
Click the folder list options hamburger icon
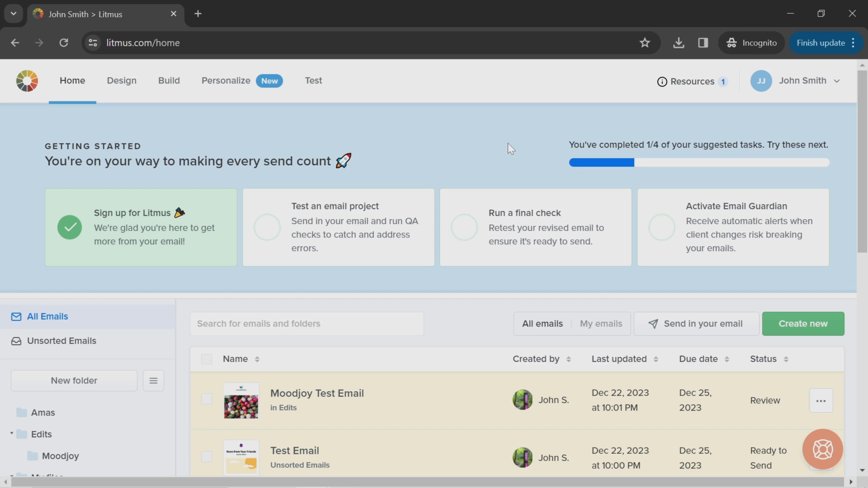click(153, 380)
